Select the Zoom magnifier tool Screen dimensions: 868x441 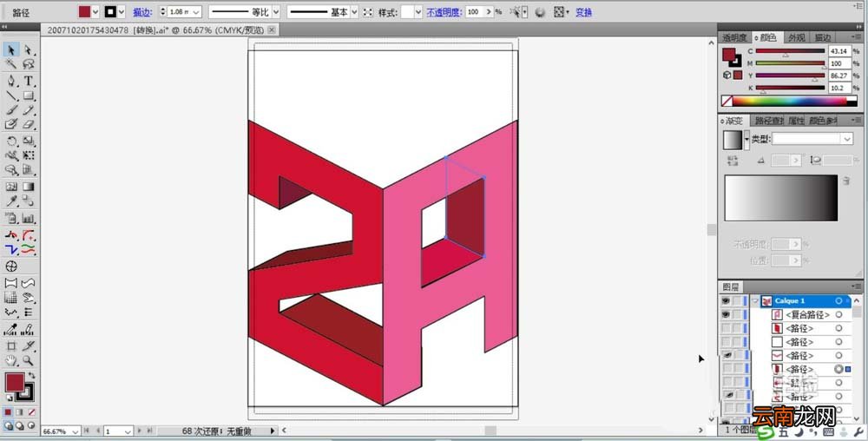click(x=29, y=361)
